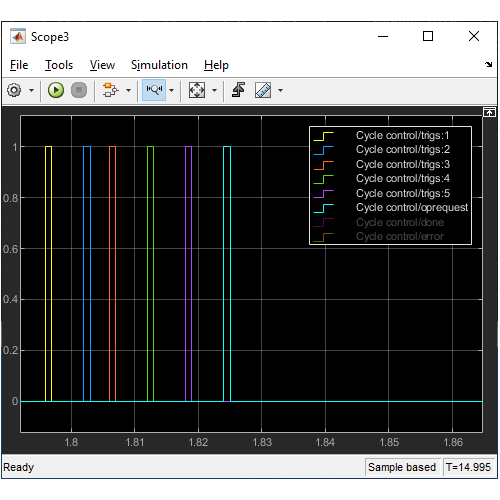Click the Sample based status label

(x=402, y=467)
